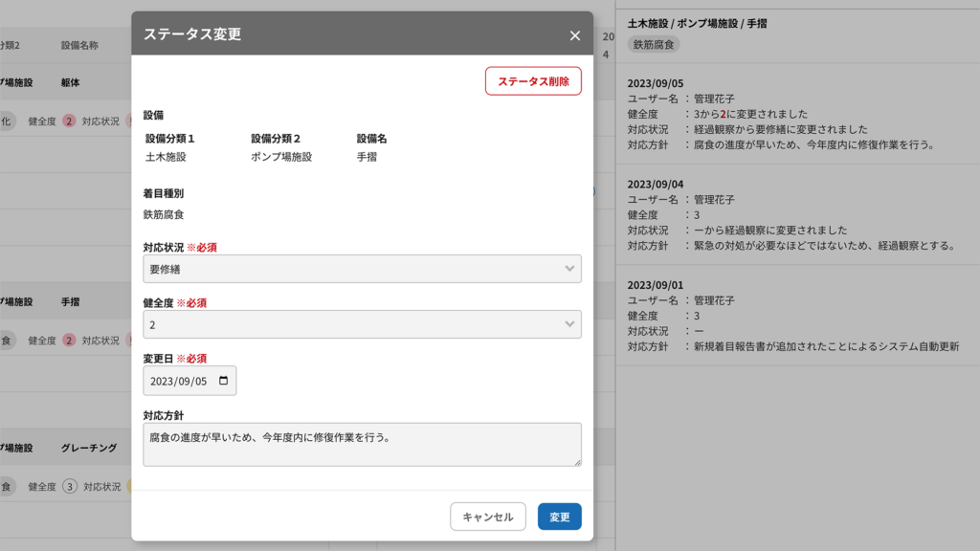Image resolution: width=980 pixels, height=551 pixels.
Task: Click the 対応状況 dropdown chevron arrow
Action: tap(569, 269)
